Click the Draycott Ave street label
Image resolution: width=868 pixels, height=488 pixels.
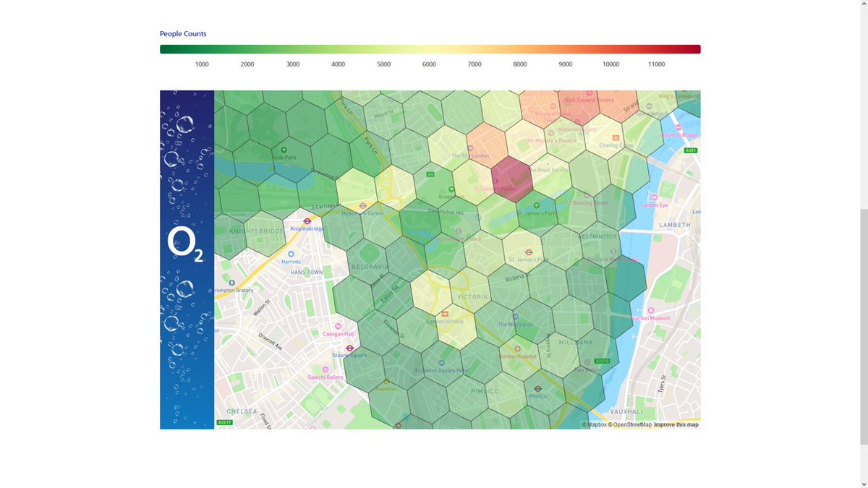click(x=271, y=341)
